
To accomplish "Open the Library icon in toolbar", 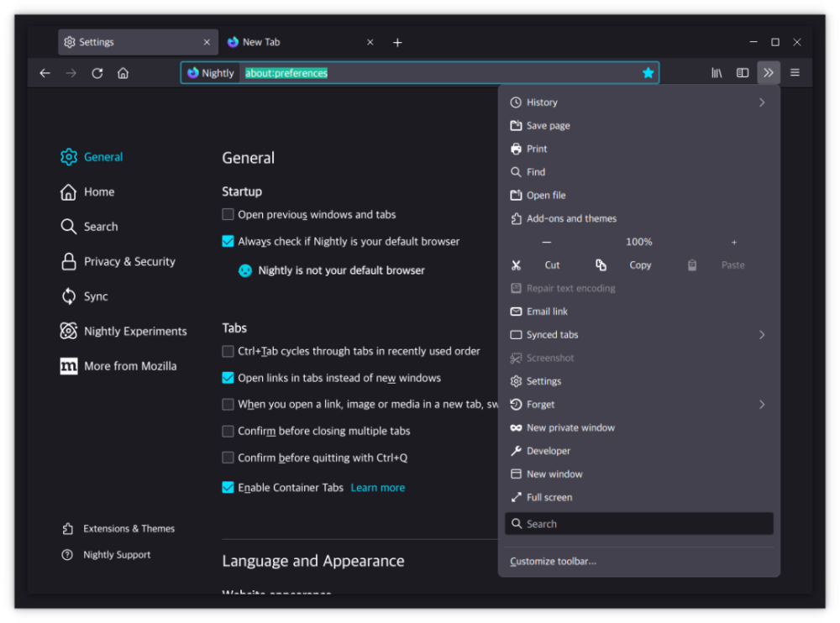I will click(x=717, y=73).
